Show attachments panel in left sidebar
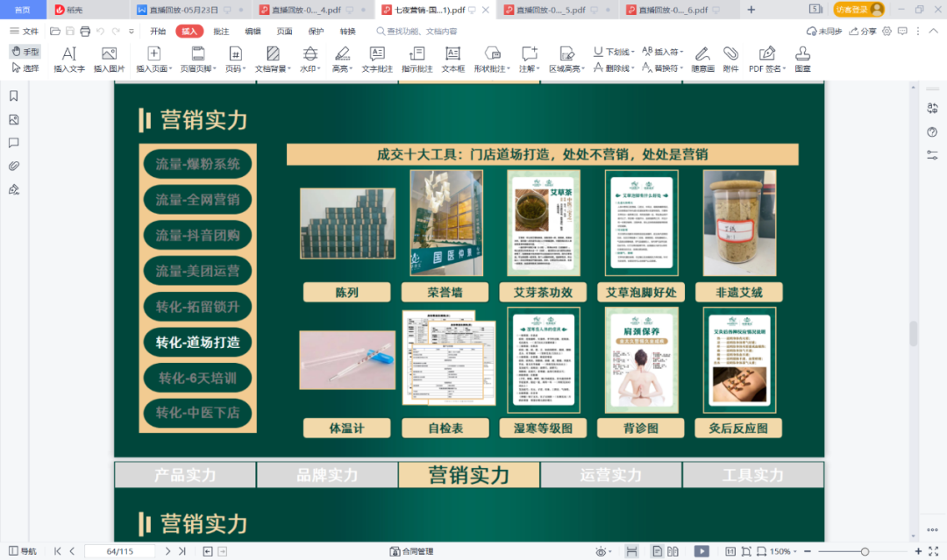The image size is (947, 560). click(14, 166)
